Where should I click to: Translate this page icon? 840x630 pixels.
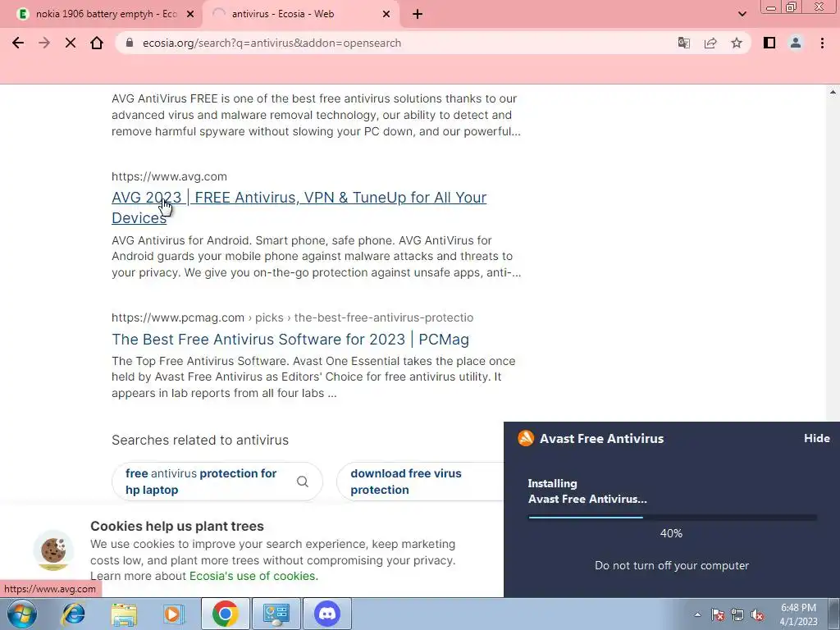tap(683, 43)
